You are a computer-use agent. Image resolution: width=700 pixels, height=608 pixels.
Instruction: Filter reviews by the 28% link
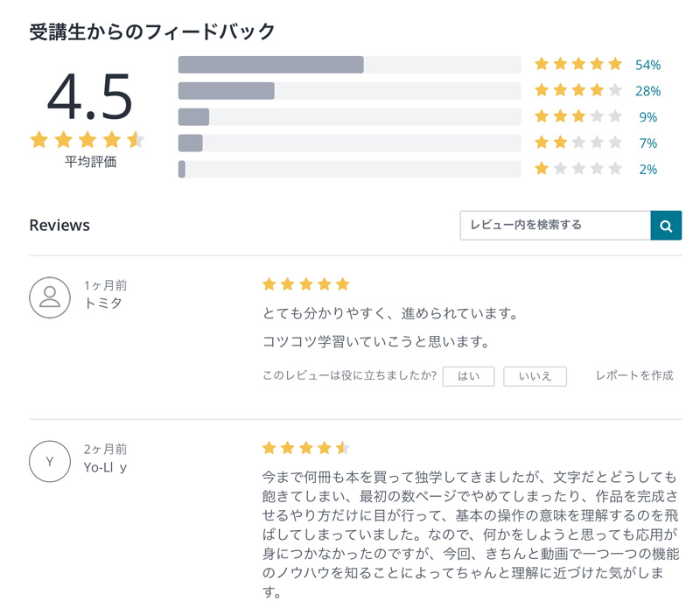tap(647, 91)
